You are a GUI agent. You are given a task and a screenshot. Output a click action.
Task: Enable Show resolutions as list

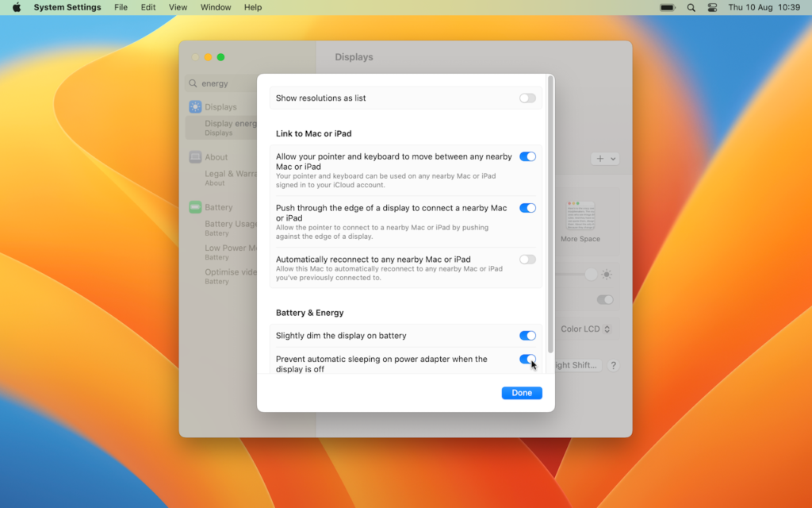(x=527, y=98)
